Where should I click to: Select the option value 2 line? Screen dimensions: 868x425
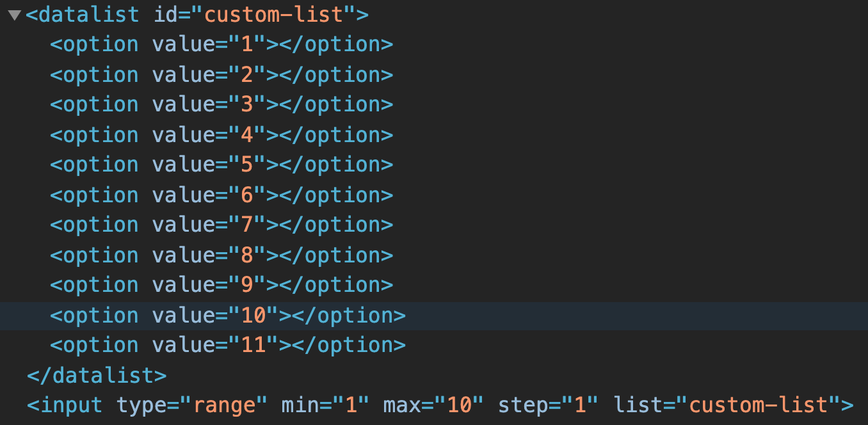tap(221, 74)
